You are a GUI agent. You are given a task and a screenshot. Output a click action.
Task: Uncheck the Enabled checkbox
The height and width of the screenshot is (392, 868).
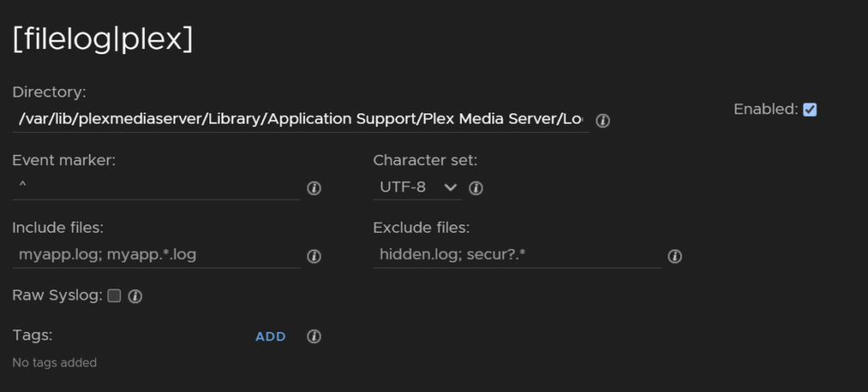click(810, 109)
